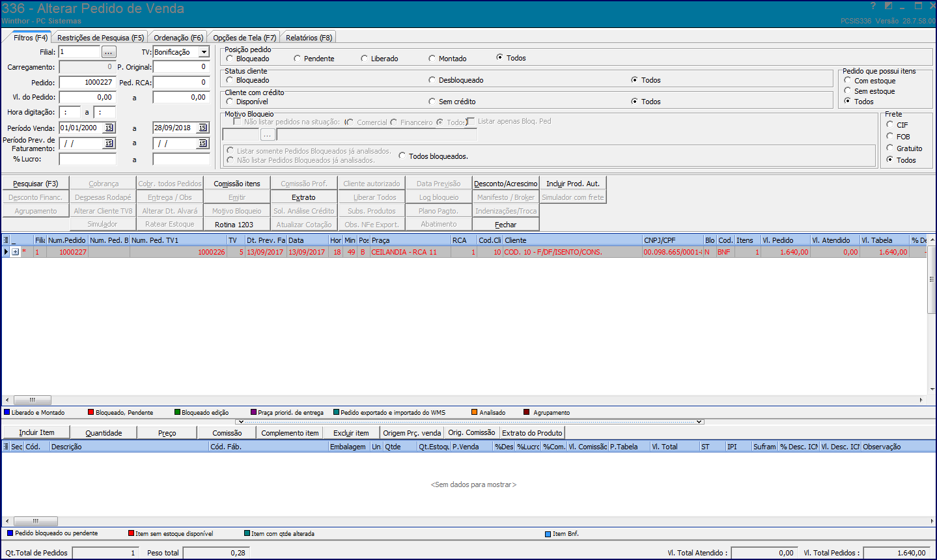
Task: Click Incluir Item button
Action: [36, 433]
